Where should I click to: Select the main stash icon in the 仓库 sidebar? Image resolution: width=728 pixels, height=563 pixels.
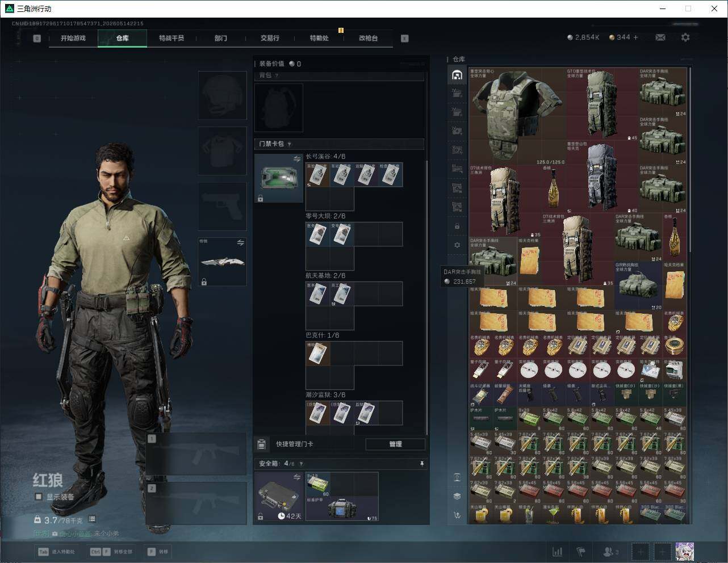pos(457,75)
